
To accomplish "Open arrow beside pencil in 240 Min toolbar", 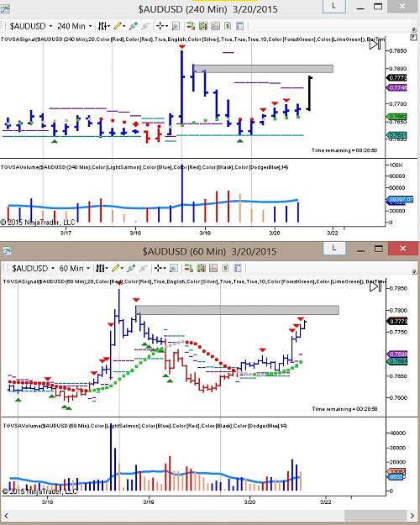I will coord(124,26).
